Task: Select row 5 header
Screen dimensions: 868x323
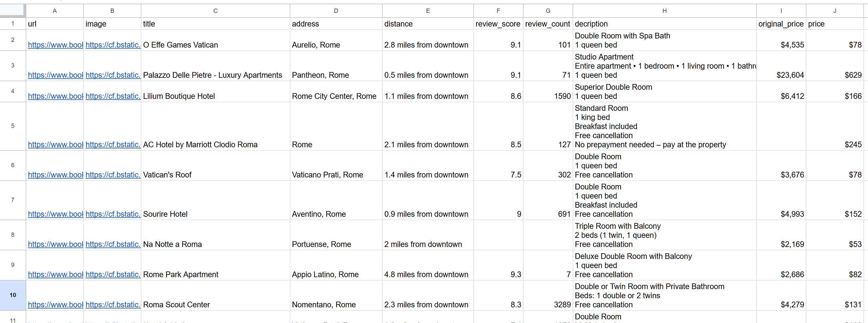Action: 13,126
